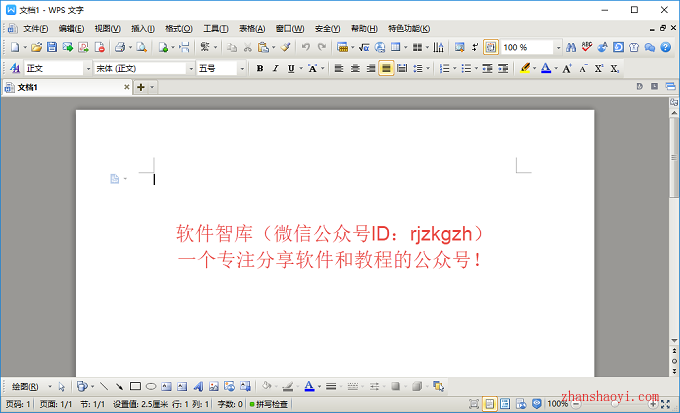This screenshot has height=413, width=680.
Task: Insert a table using the table icon
Action: click(x=396, y=47)
